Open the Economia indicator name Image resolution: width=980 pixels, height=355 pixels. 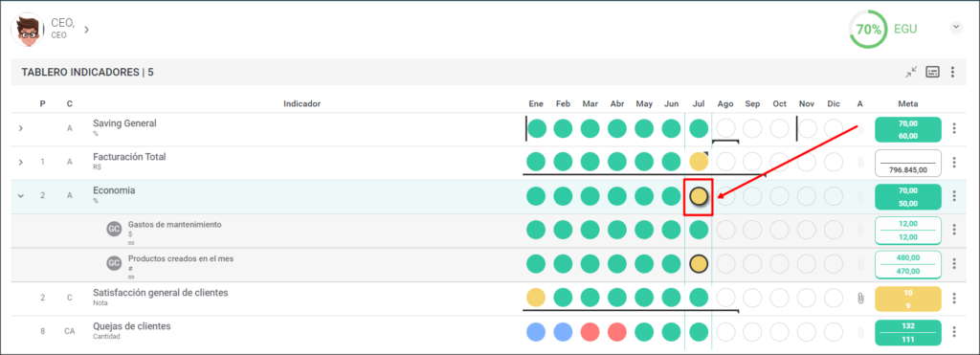click(115, 190)
